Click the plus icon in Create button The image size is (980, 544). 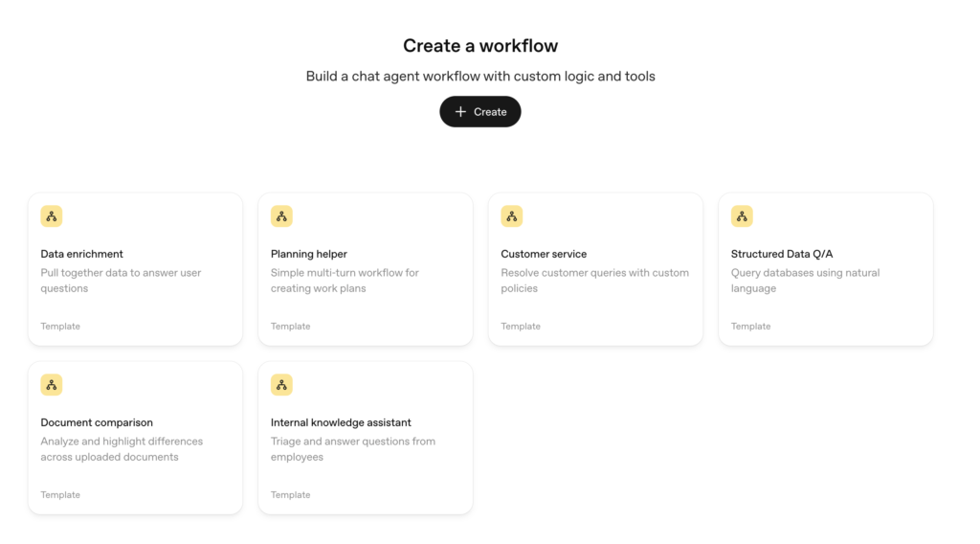tap(461, 112)
